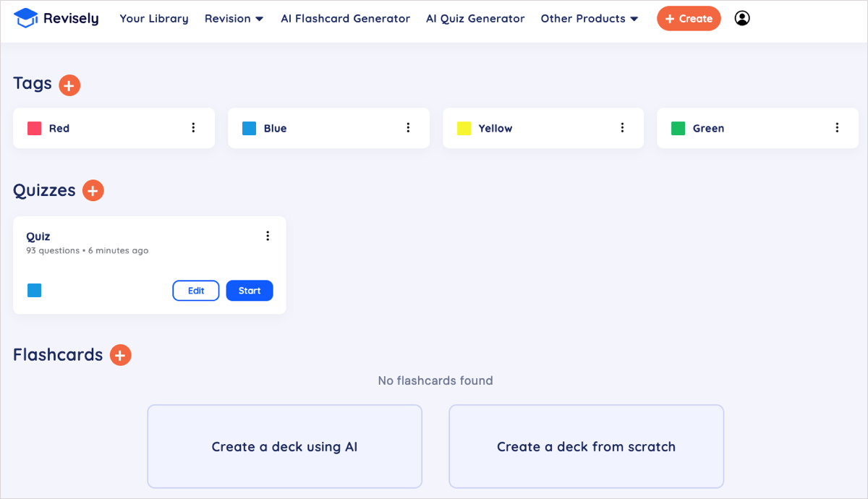
Task: Start the Quiz
Action: [250, 291]
